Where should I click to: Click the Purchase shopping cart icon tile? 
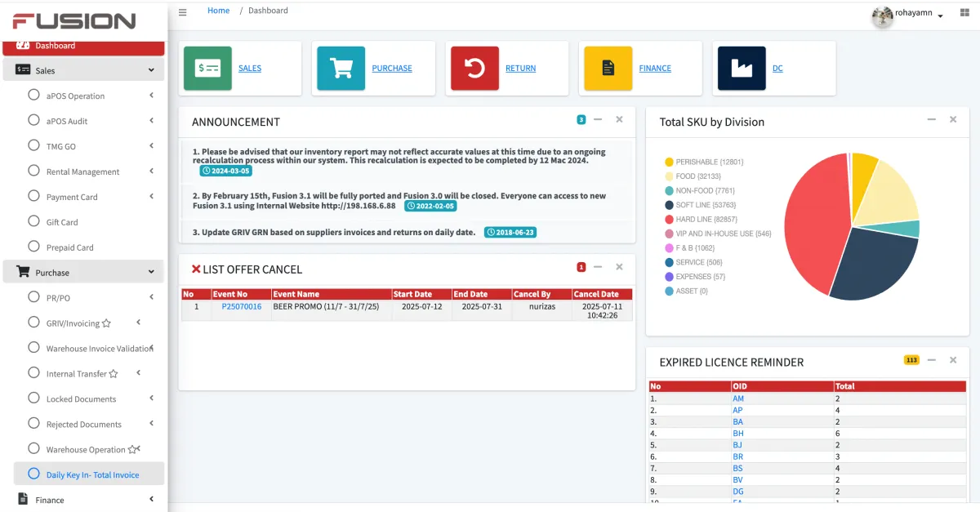coord(341,68)
